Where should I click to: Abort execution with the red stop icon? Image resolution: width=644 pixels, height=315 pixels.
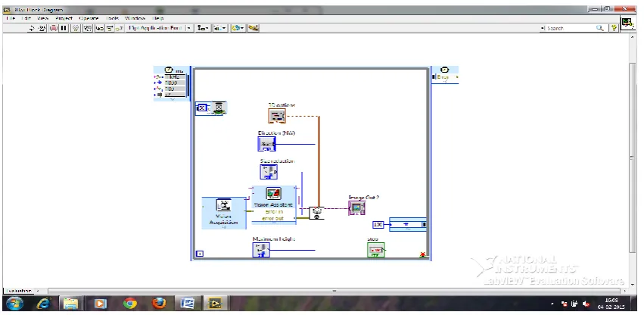click(54, 28)
